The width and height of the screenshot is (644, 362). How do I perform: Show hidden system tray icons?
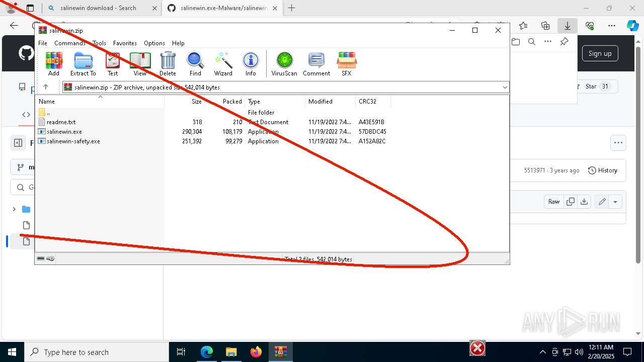click(x=542, y=352)
